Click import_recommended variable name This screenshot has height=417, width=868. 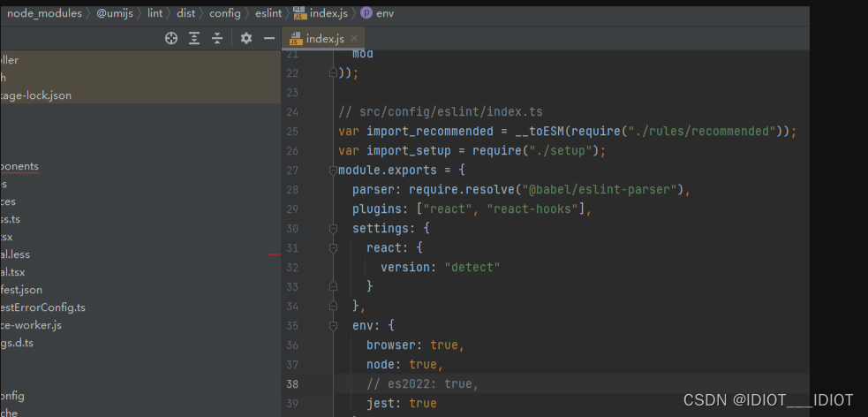pyautogui.click(x=429, y=132)
